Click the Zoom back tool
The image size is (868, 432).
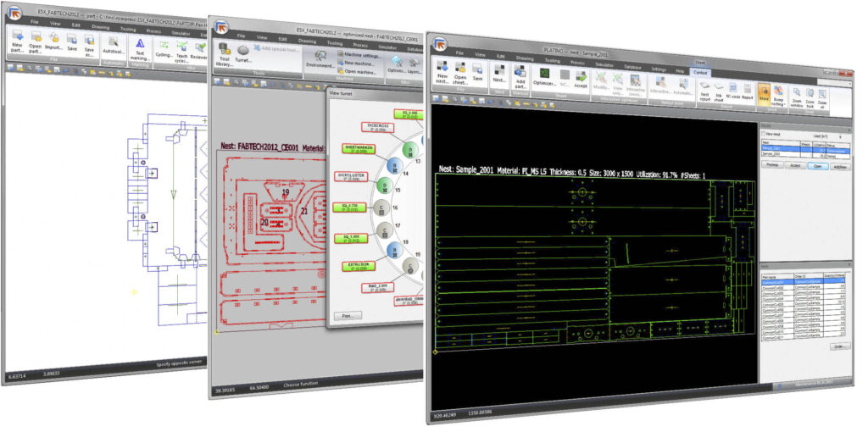coord(810,98)
